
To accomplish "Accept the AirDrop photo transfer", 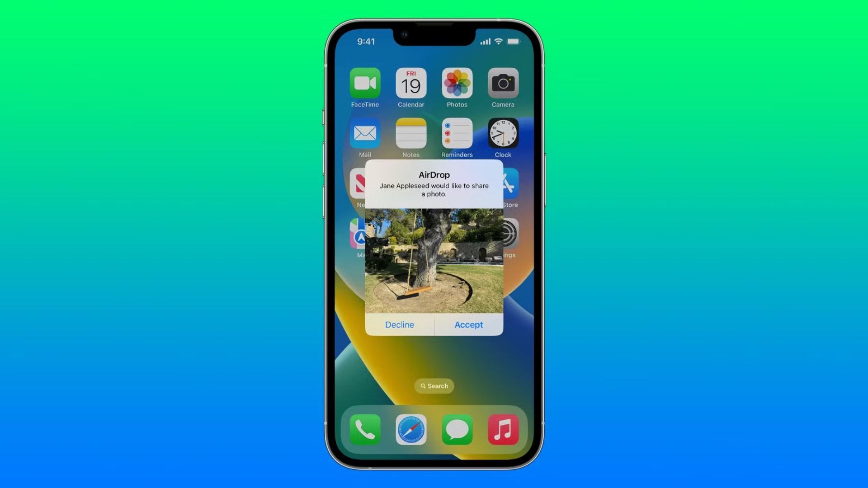I will (468, 325).
